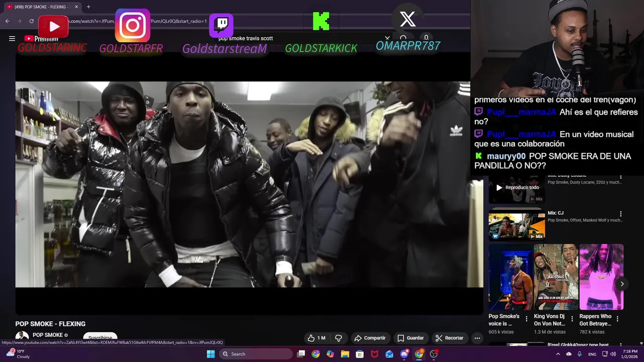The width and height of the screenshot is (644, 362).
Task: Reload the page with the refresh icon
Action: click(x=31, y=21)
